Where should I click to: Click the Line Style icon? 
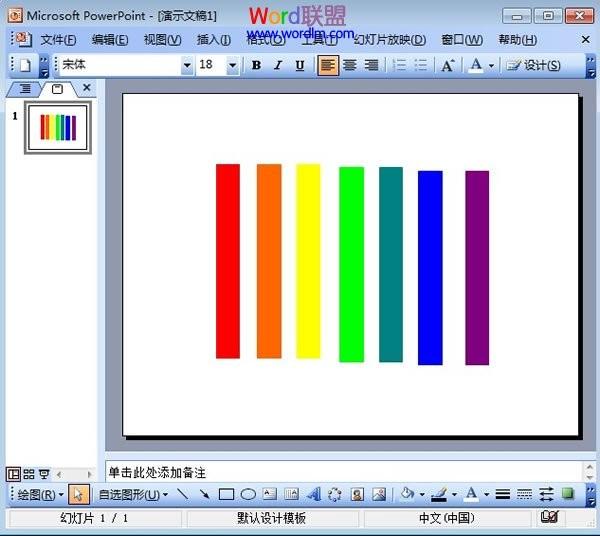coord(502,494)
